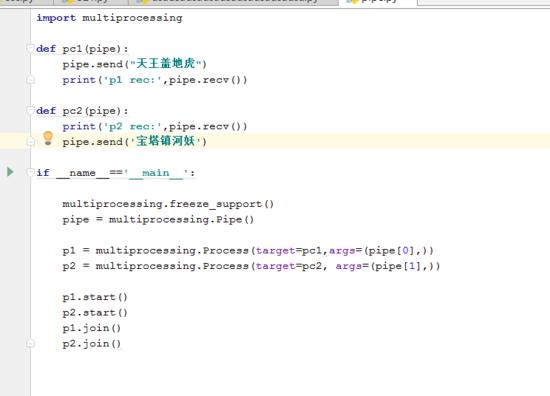Click the string 'p1 rec:'
The image size is (550, 396).
click(x=133, y=80)
